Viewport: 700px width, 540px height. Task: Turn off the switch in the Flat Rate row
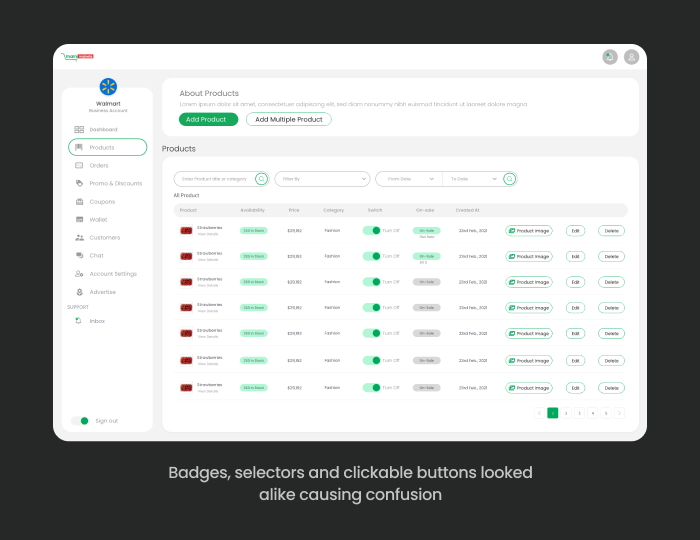pyautogui.click(x=371, y=231)
